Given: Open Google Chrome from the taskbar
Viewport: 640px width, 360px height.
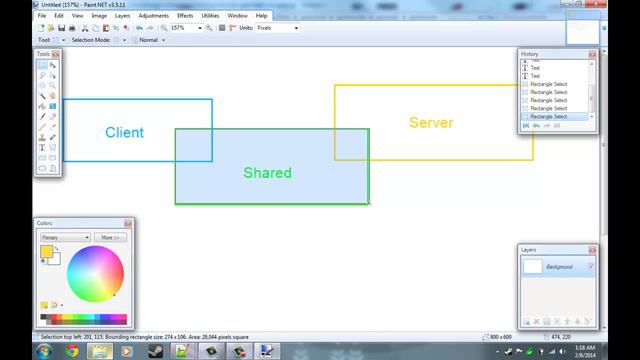Looking at the screenshot, I should point(72,351).
